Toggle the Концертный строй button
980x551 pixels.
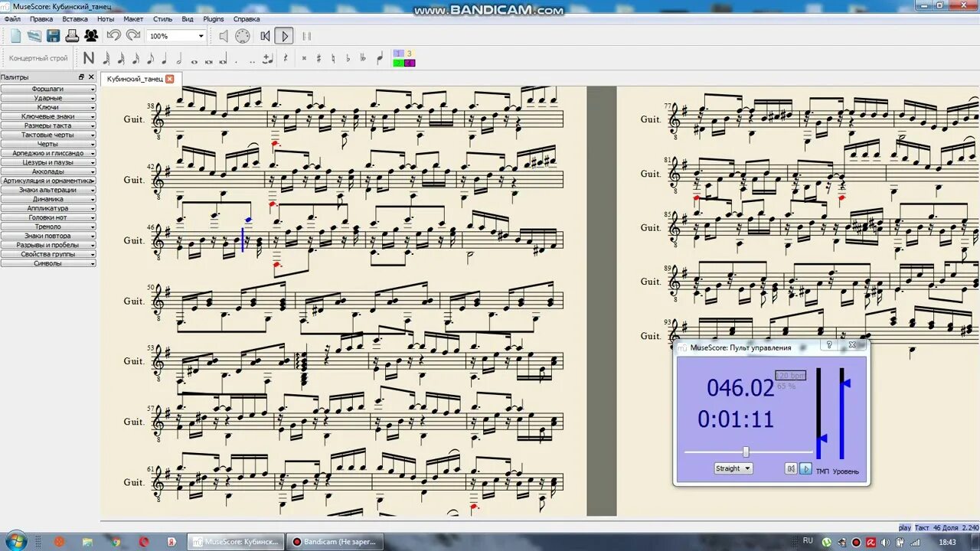(38, 58)
